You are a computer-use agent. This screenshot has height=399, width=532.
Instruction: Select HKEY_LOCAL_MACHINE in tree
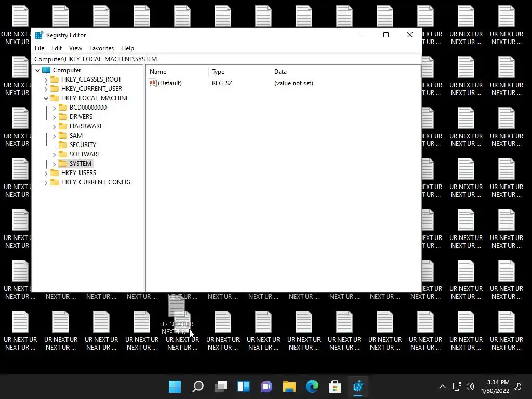95,98
